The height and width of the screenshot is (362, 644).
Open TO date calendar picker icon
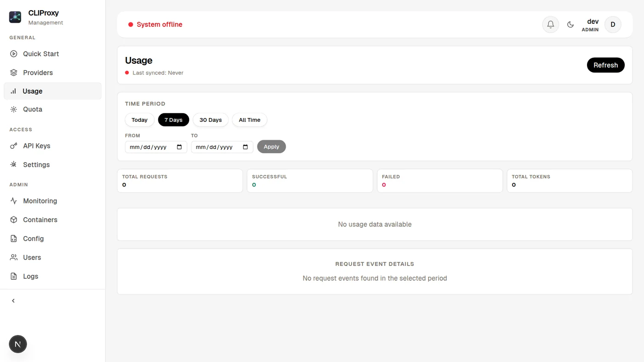pos(245,147)
